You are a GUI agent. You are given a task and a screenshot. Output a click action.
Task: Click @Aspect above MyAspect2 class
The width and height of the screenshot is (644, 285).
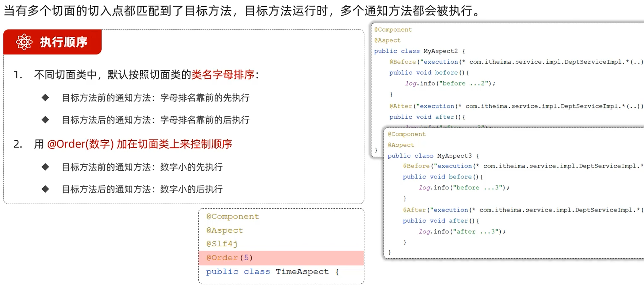[387, 40]
